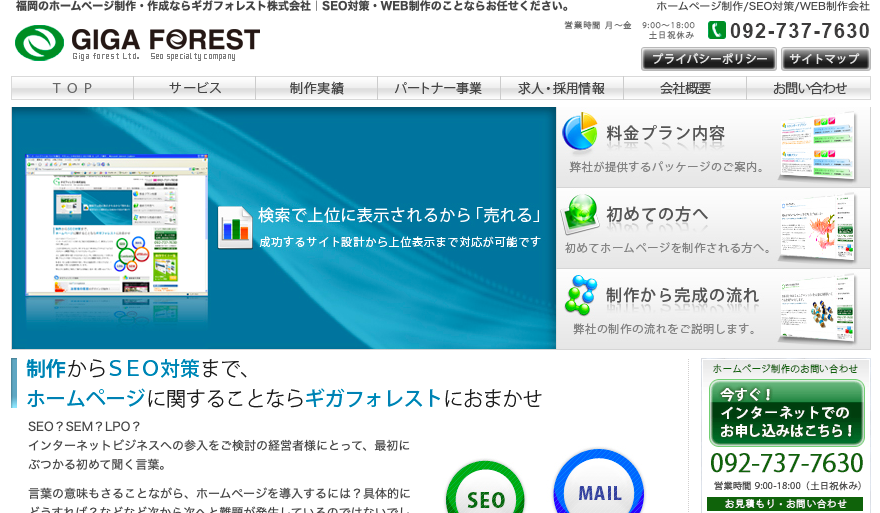Screen dimensions: 880x513
Task: Open the サービス navigation tab
Action: 195,88
